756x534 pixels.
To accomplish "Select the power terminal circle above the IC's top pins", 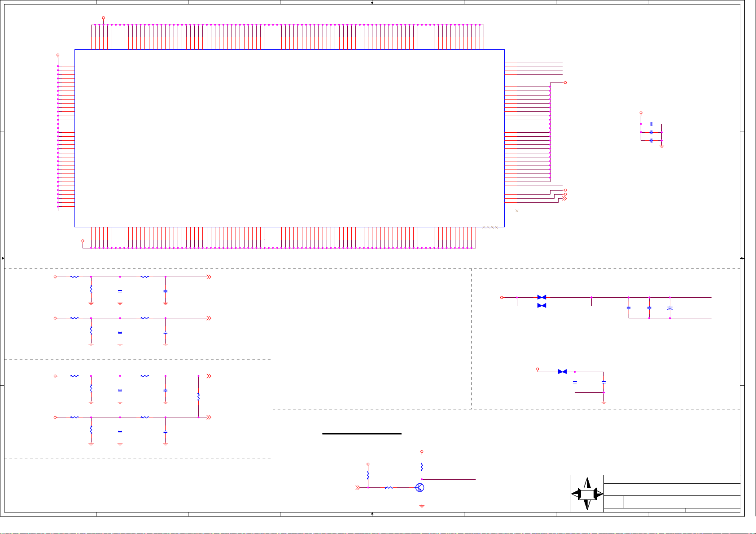I will (x=103, y=18).
